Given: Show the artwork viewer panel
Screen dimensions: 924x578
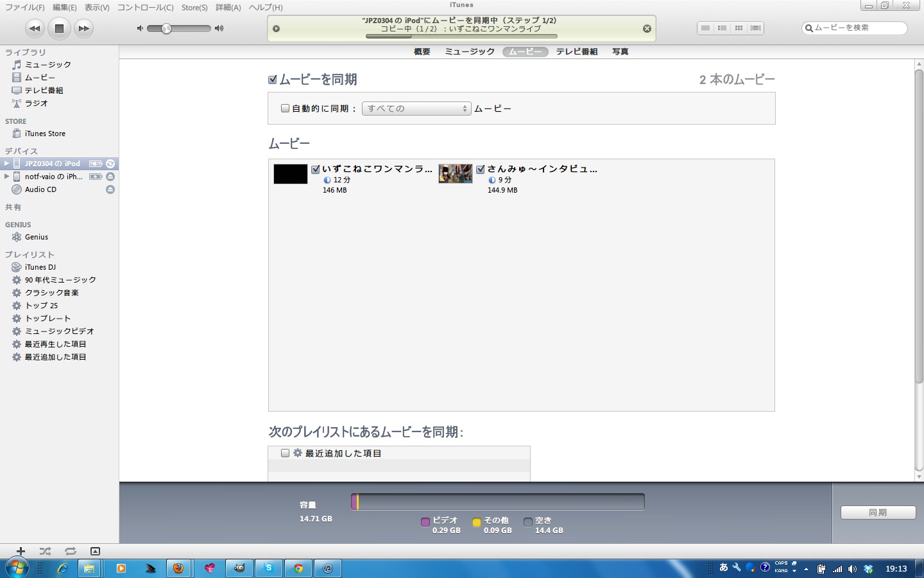Looking at the screenshot, I should pos(95,551).
